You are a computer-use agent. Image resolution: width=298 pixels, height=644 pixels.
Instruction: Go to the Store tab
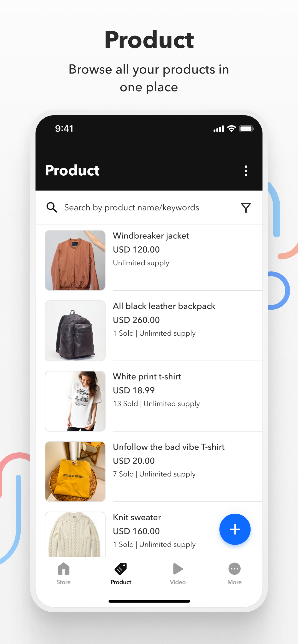coord(64,574)
